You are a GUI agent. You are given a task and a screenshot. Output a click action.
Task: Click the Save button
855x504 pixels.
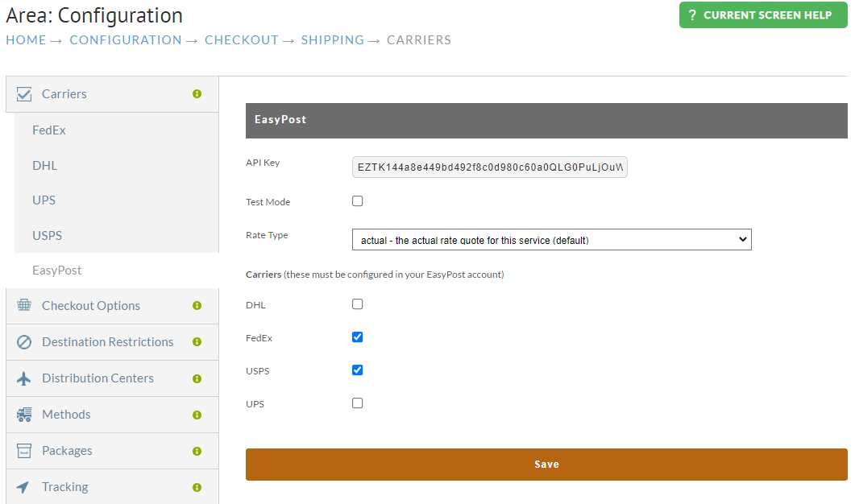pyautogui.click(x=546, y=465)
